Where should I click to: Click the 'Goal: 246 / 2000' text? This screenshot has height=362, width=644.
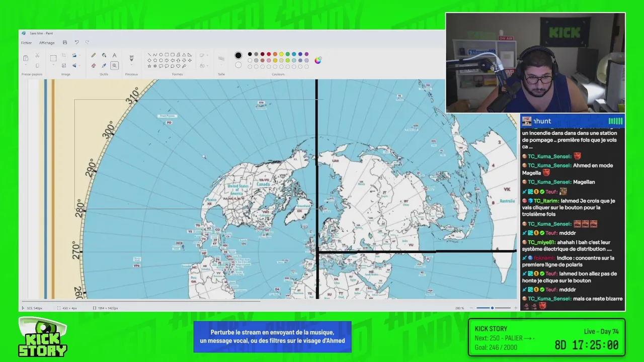496,347
